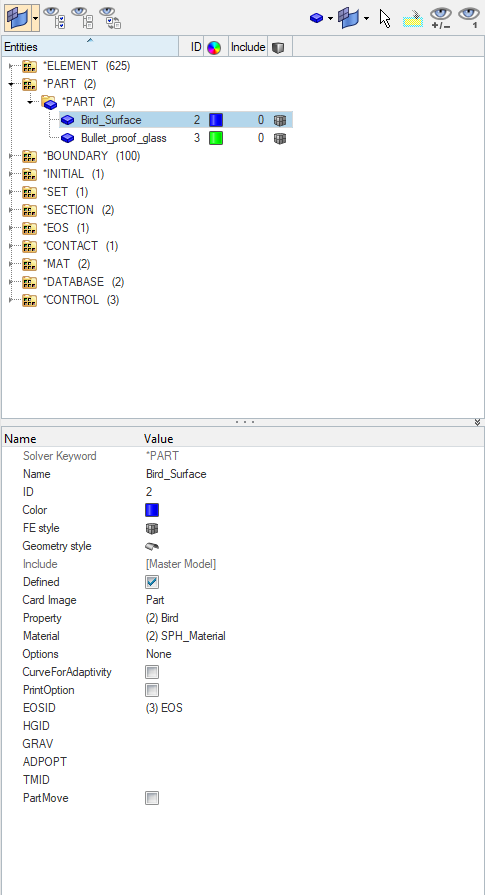Image resolution: width=485 pixels, height=895 pixels.
Task: Click the Geometry style icon value
Action: click(152, 546)
